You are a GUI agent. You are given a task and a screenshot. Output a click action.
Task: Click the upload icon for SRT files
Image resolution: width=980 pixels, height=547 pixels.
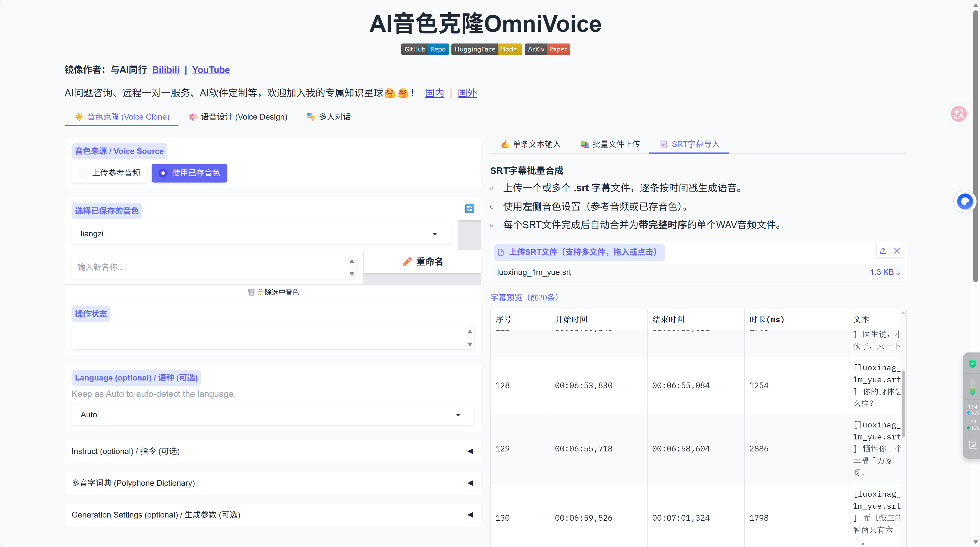click(883, 251)
